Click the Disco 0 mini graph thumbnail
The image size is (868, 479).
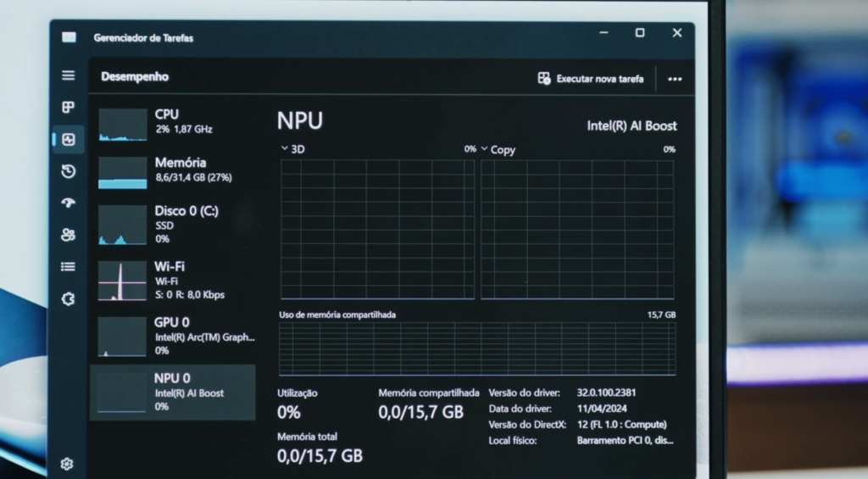pyautogui.click(x=122, y=225)
